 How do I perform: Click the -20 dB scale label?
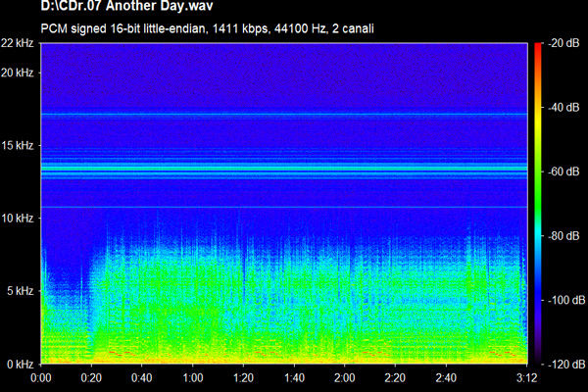(x=563, y=43)
